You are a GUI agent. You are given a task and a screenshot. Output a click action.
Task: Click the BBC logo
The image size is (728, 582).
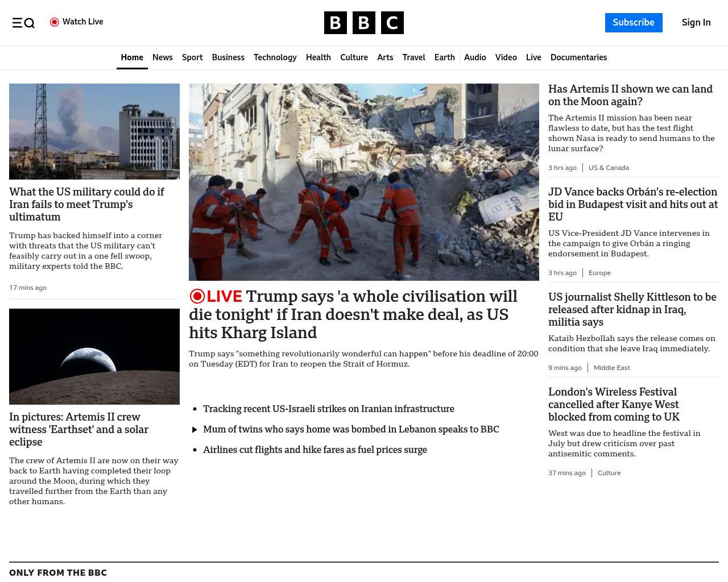(363, 23)
